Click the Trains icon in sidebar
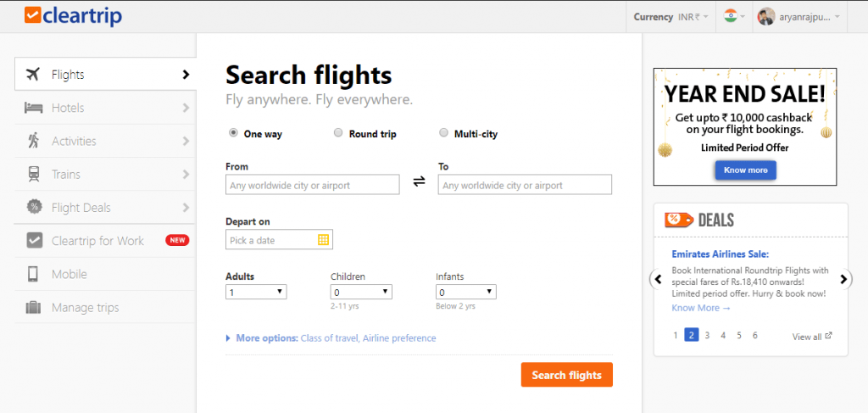The width and height of the screenshot is (868, 413). pos(34,175)
